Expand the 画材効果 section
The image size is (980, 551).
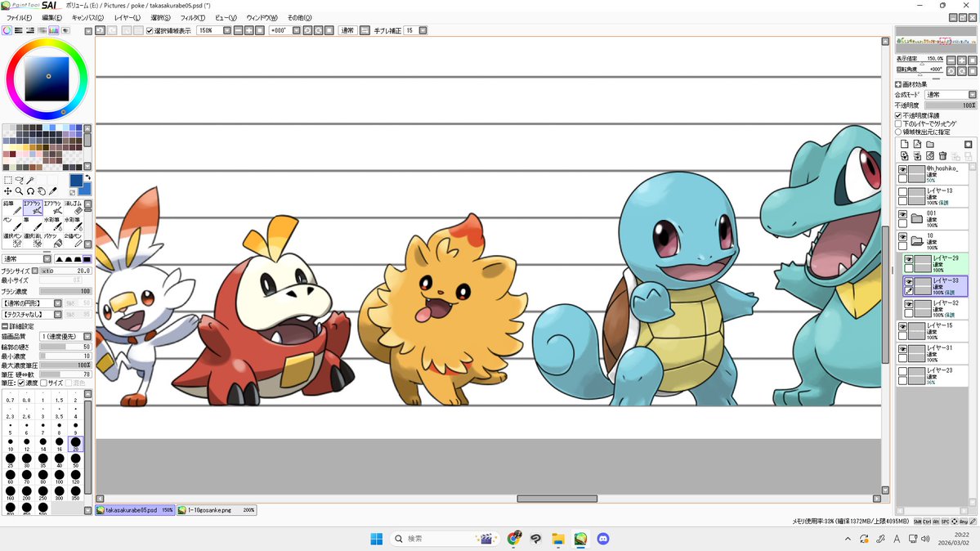[898, 84]
